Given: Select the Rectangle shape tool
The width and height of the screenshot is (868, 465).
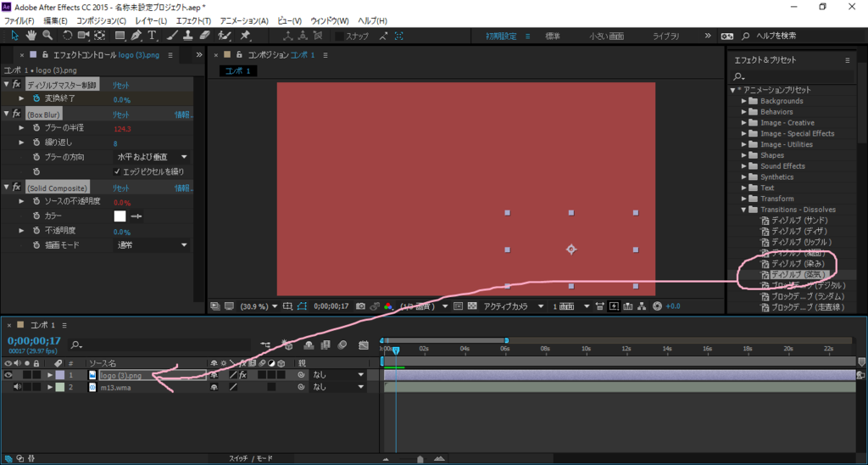Looking at the screenshot, I should 120,36.
